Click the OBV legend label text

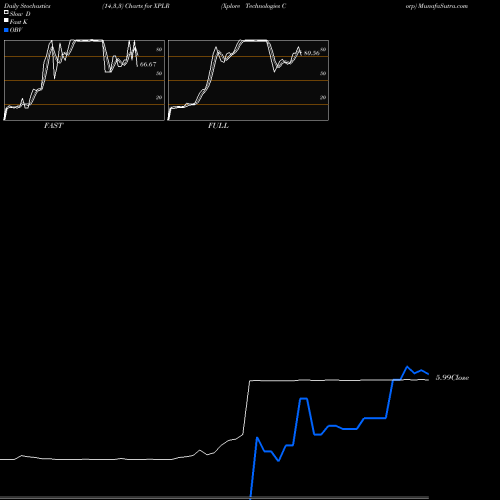(x=16, y=30)
